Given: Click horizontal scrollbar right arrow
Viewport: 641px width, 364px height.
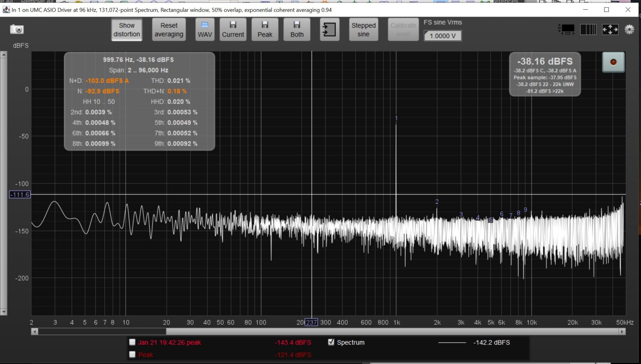Looking at the screenshot, I should click(622, 331).
